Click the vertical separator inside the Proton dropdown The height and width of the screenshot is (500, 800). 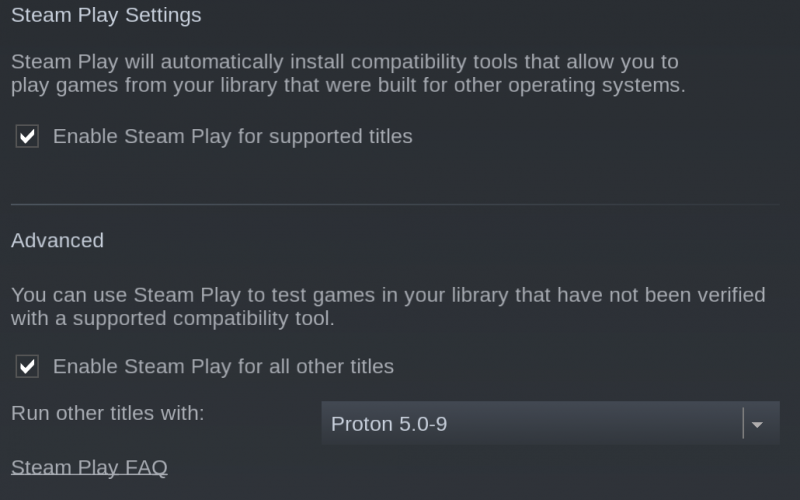coord(743,424)
